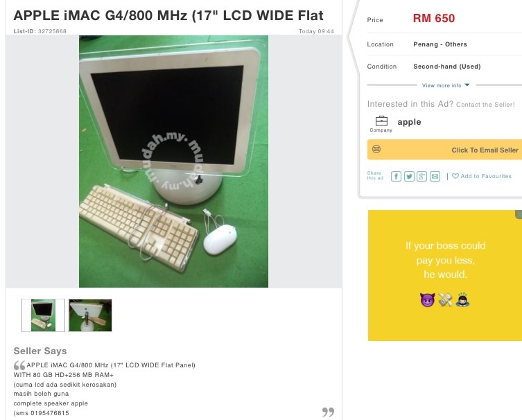522x420 pixels.
Task: Expand View more info section
Action: pos(446,85)
